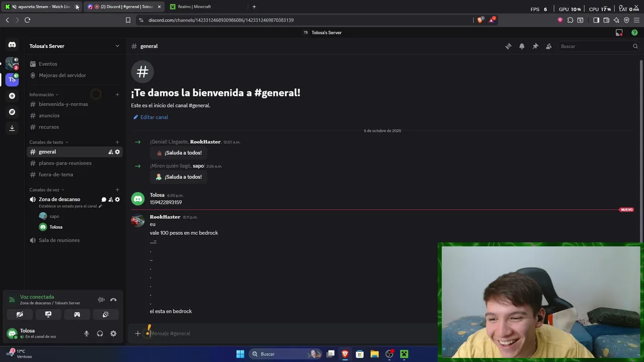Open message attachment plus menu

(137, 333)
